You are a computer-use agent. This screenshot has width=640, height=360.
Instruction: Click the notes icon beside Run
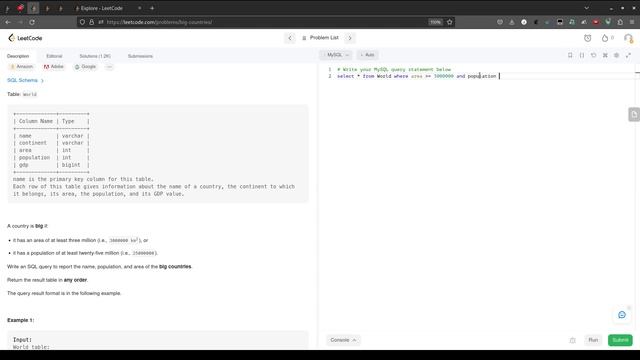[x=573, y=340]
